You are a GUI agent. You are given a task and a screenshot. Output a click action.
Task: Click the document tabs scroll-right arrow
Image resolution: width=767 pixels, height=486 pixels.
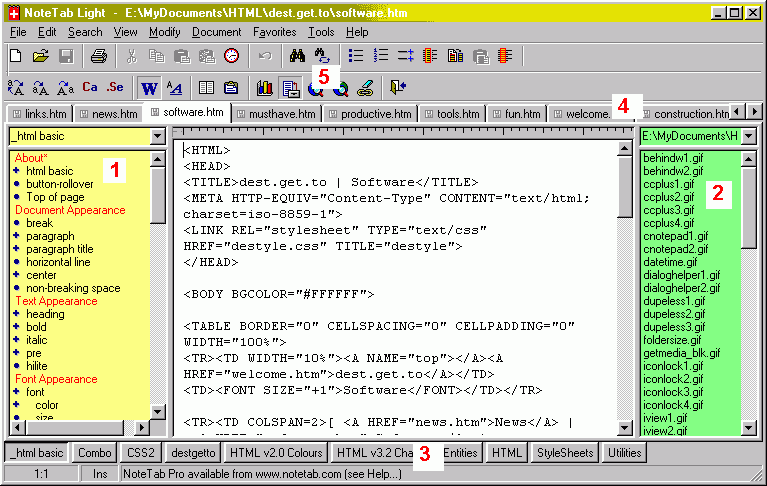click(x=754, y=112)
